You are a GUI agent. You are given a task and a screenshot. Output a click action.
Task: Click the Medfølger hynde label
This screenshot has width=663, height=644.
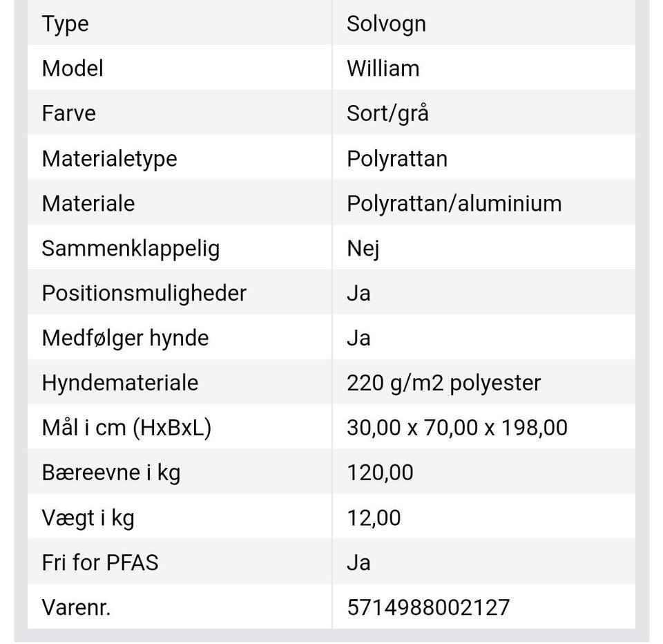click(x=125, y=338)
